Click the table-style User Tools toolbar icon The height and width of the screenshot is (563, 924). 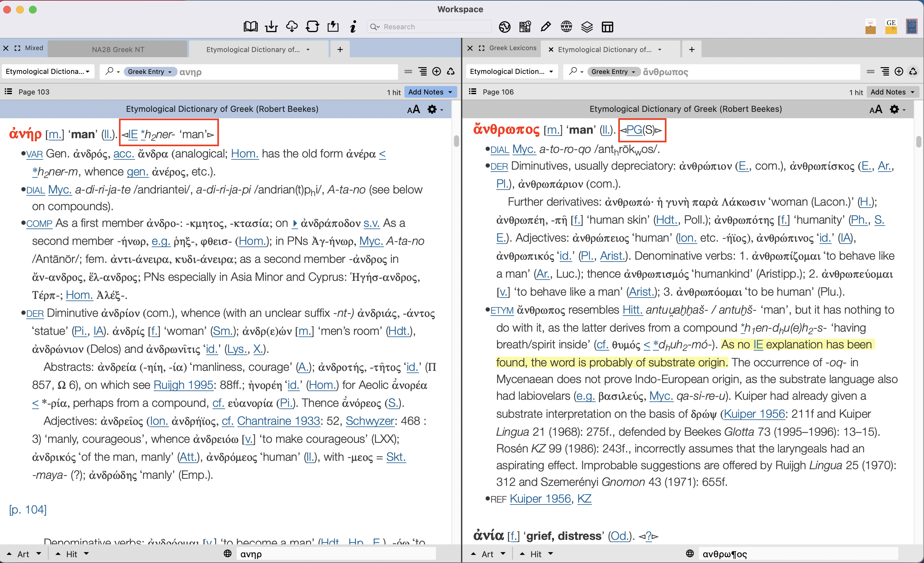click(x=607, y=27)
